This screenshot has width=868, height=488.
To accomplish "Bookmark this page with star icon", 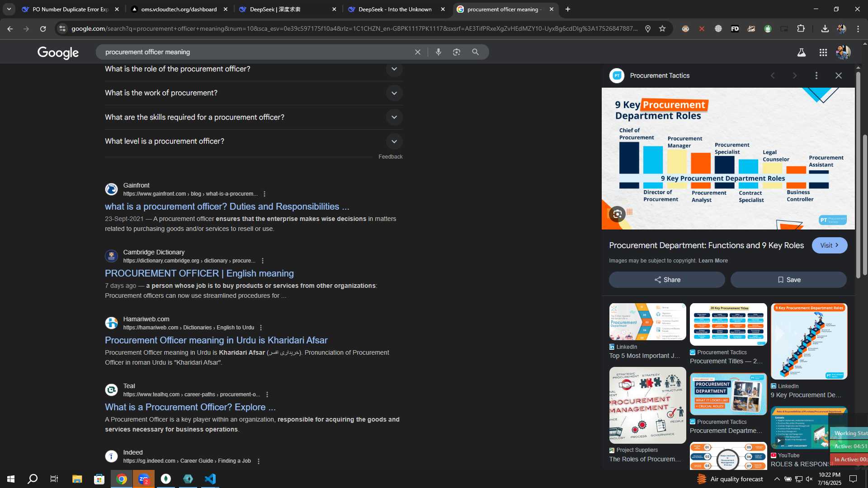I will [662, 28].
